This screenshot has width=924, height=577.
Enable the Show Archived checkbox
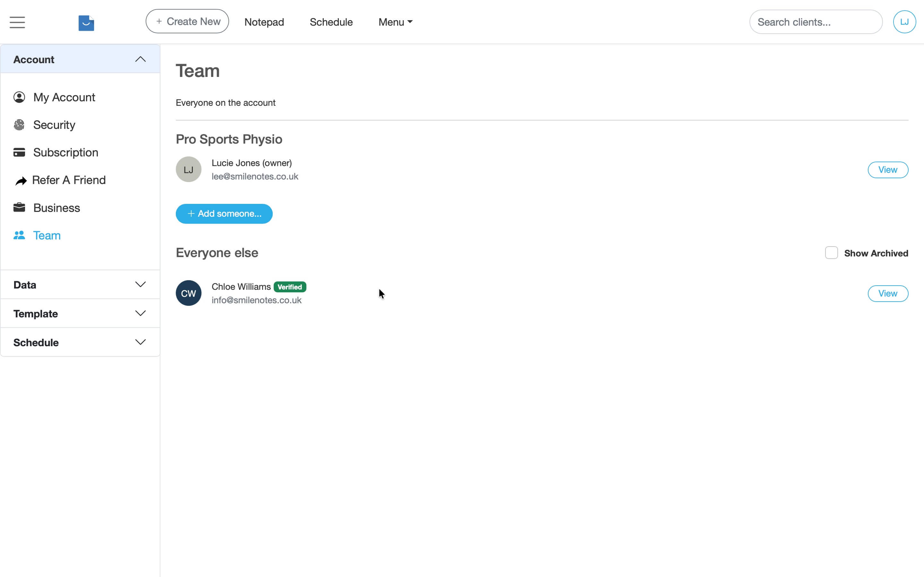pos(831,253)
